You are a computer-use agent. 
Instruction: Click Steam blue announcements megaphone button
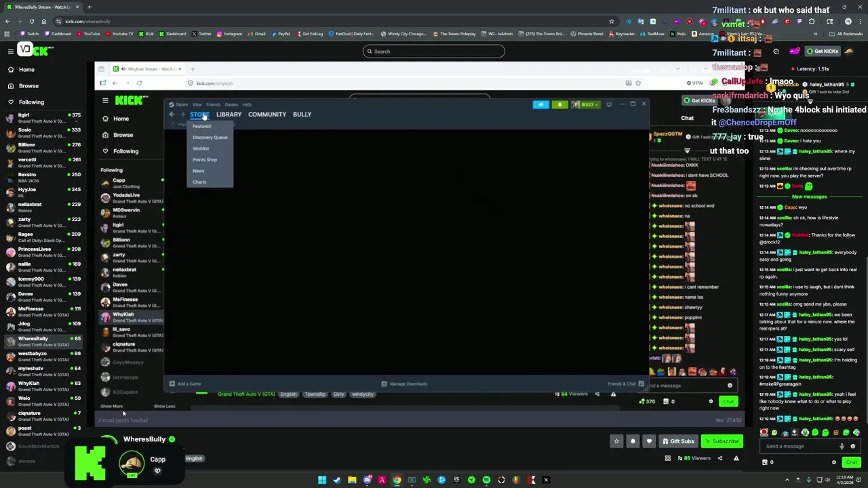540,104
